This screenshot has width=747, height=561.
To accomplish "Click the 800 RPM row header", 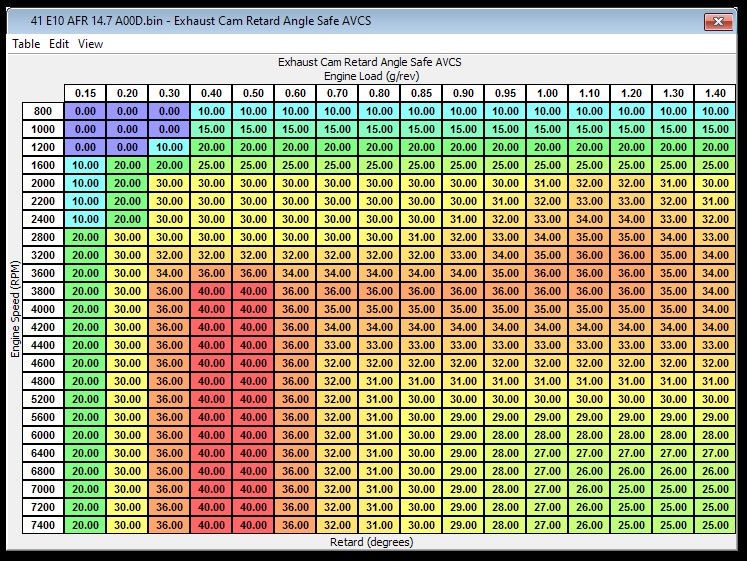I will 42,111.
